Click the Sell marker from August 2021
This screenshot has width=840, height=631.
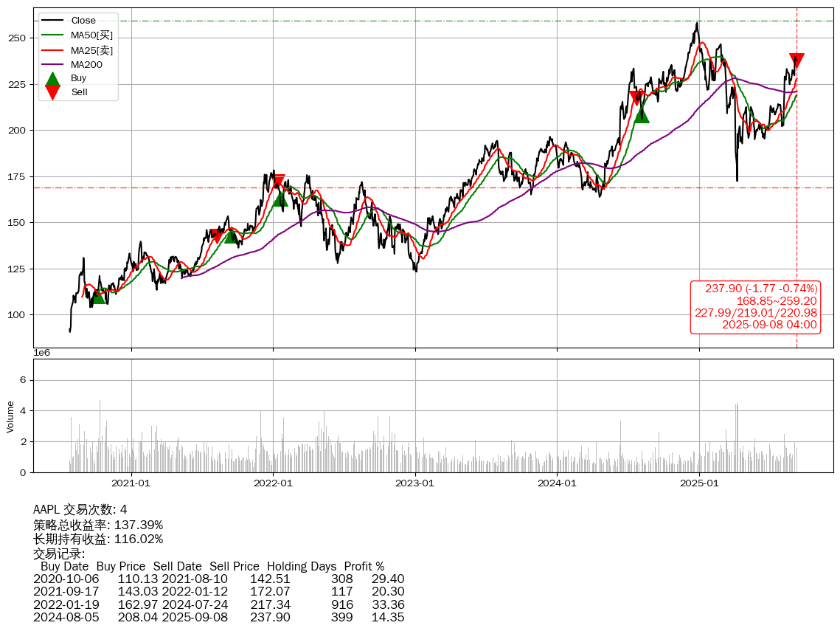[216, 235]
